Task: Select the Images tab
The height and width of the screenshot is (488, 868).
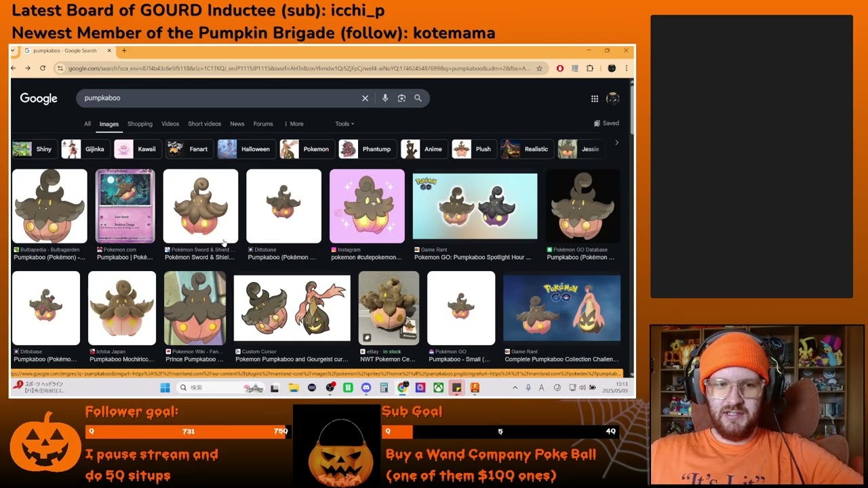Action: 108,124
